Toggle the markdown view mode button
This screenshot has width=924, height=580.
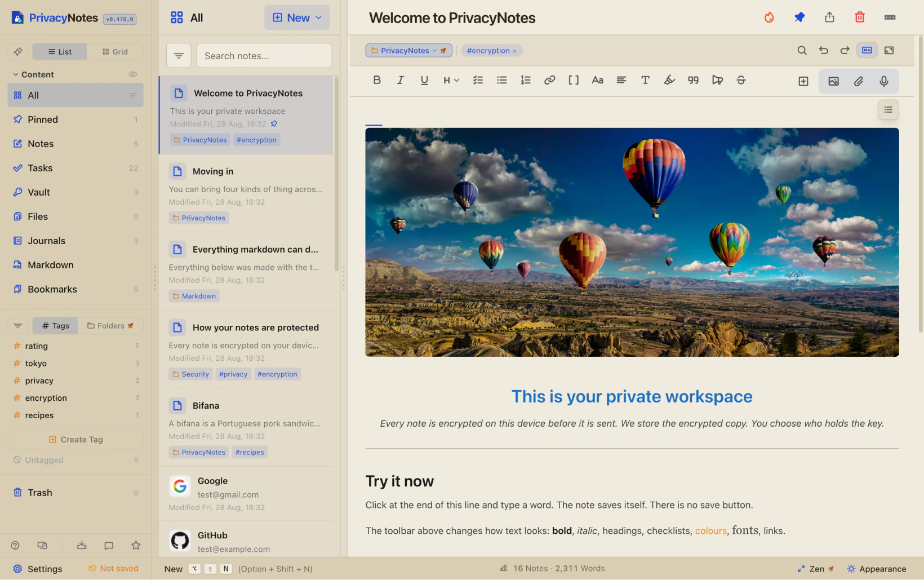[x=867, y=50]
